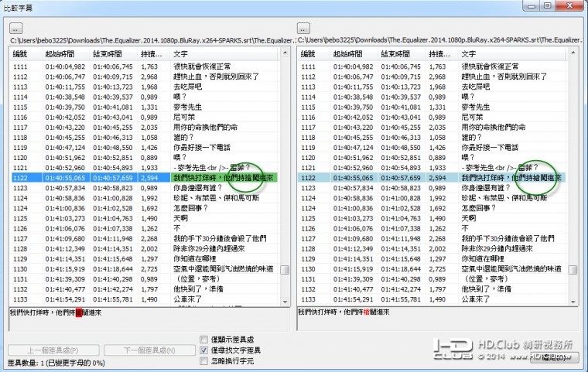The image size is (588, 372).
Task: Select left row 1127 about 30分鐘
Action: click(x=145, y=238)
